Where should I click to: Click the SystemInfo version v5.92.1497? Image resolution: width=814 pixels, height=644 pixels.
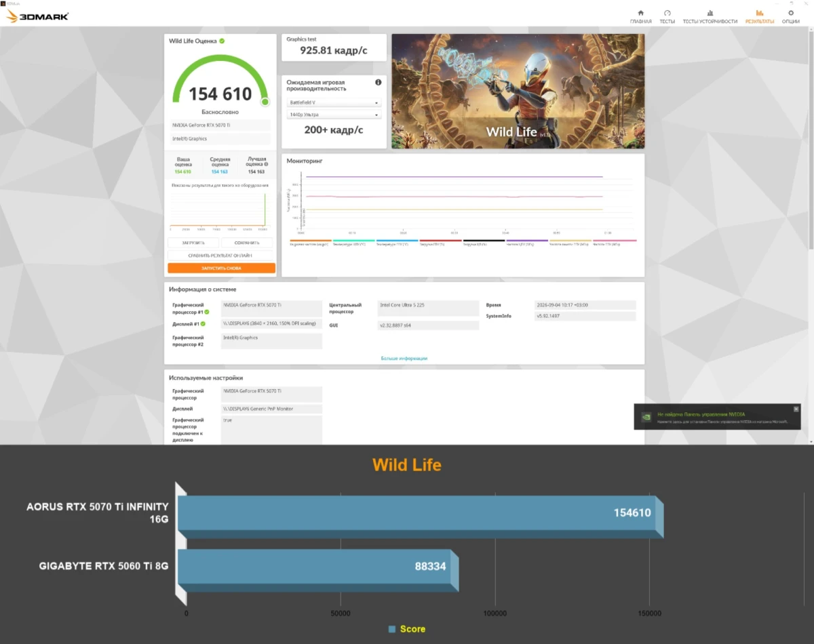pos(585,317)
